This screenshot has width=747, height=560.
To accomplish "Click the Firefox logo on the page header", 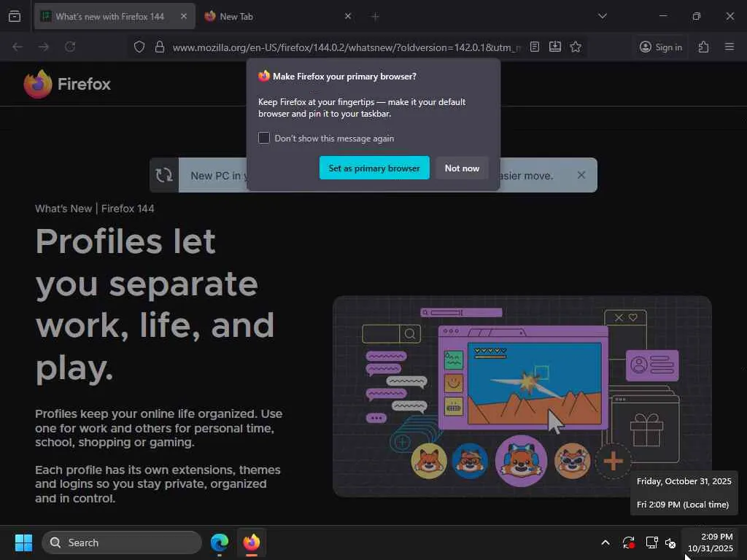I will (x=67, y=85).
